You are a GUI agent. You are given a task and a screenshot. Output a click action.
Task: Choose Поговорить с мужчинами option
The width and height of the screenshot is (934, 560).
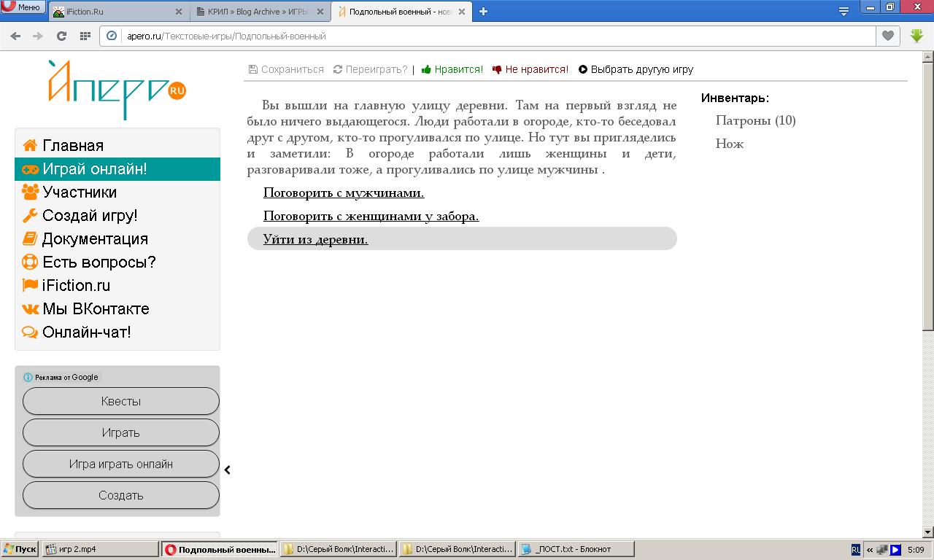pyautogui.click(x=343, y=193)
